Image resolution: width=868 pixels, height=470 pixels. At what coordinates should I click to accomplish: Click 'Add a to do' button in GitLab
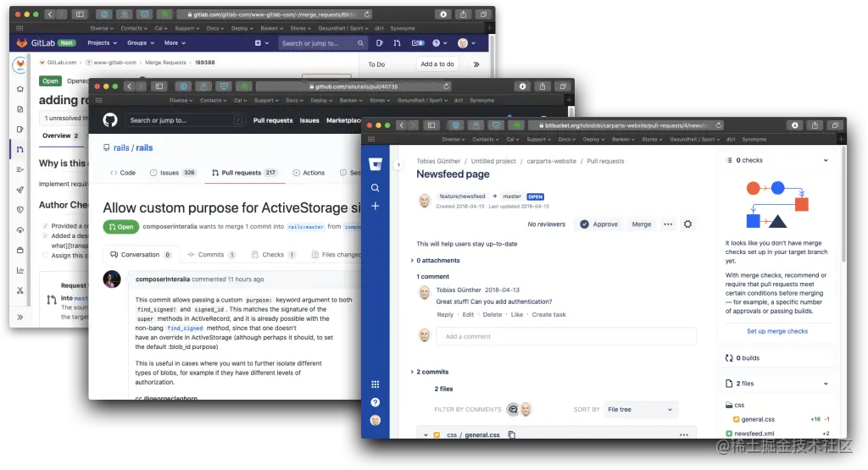(437, 64)
